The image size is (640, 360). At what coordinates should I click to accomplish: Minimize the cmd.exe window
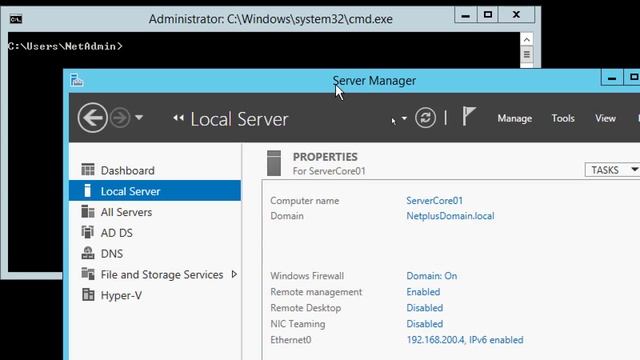point(465,16)
